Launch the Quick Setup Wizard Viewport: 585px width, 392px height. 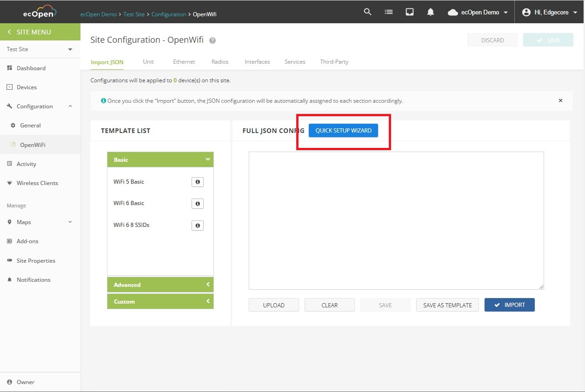343,131
